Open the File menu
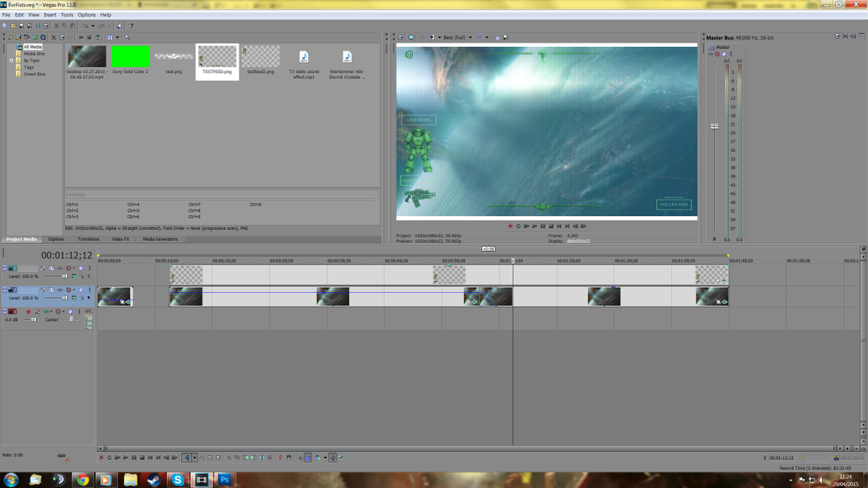 pyautogui.click(x=6, y=14)
